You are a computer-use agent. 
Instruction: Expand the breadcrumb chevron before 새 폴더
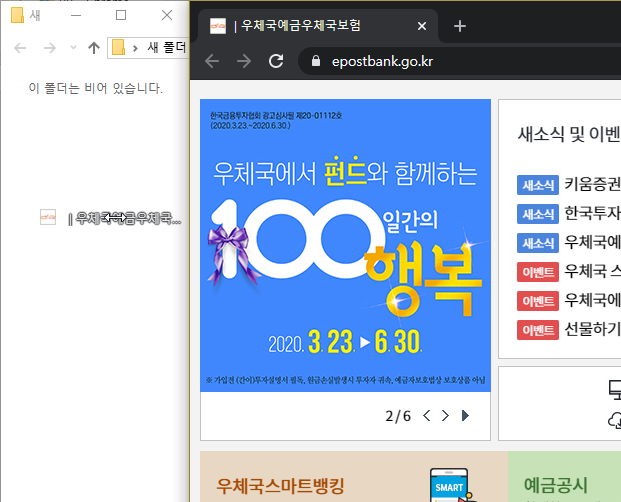[135, 48]
